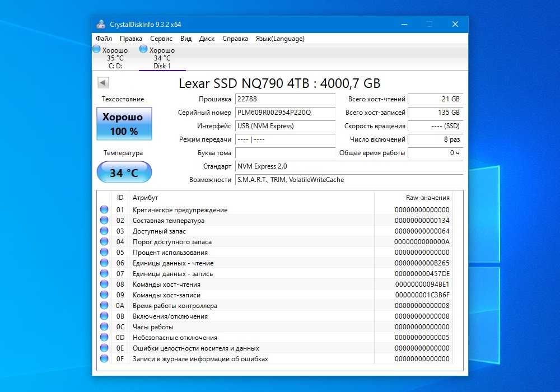This screenshot has height=392, width=560.
Task: Select row Небезопасные отключения
Action: (275, 337)
